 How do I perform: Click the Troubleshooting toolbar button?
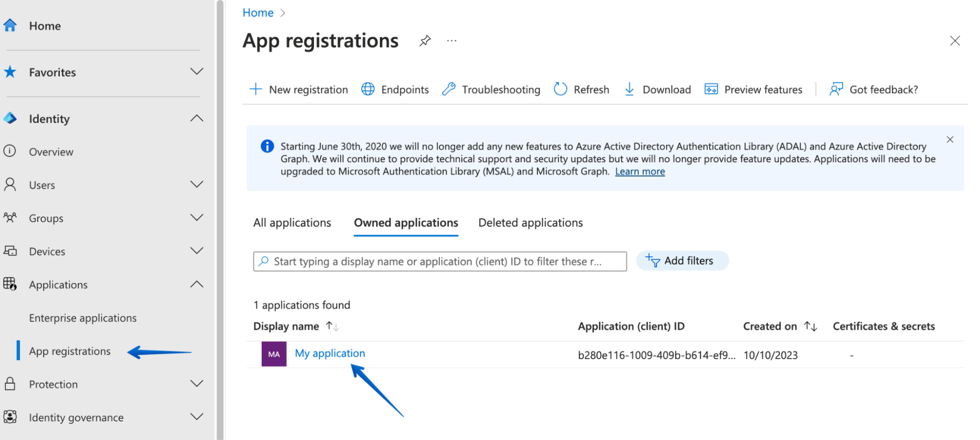pos(491,89)
